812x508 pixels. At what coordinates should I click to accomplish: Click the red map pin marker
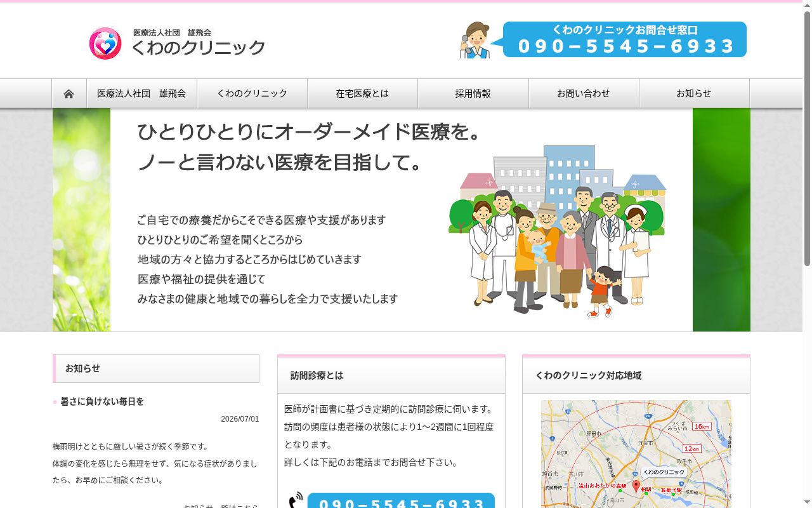636,486
